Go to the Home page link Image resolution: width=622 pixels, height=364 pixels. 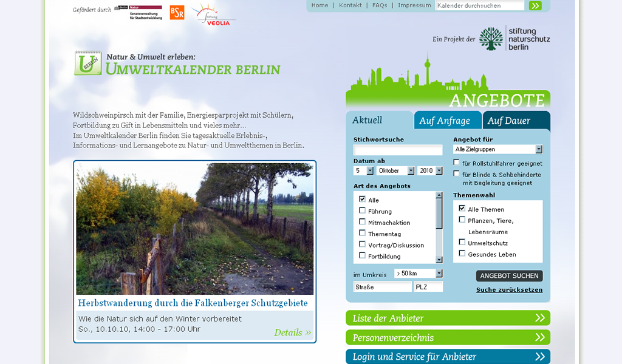[320, 5]
